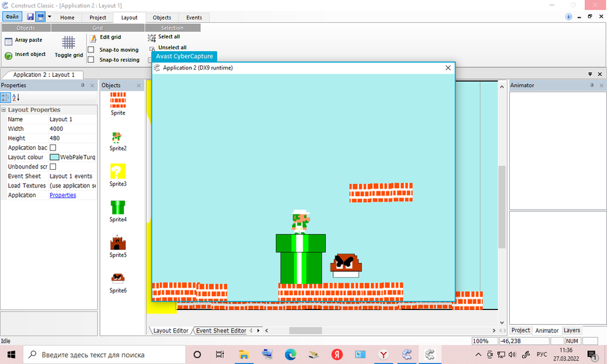
Task: Switch to Project tab in right panel
Action: point(520,330)
